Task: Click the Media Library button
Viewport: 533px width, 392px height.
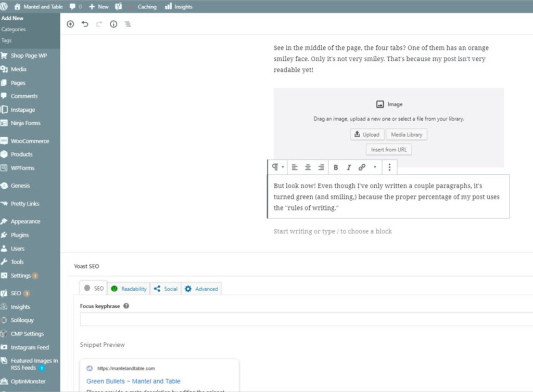Action: (407, 135)
